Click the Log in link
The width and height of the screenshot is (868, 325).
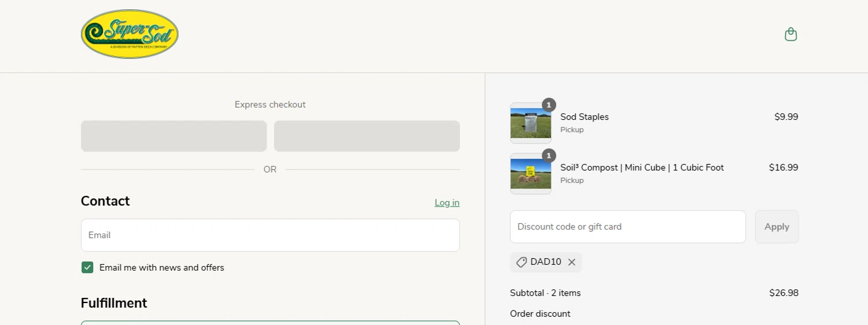(447, 202)
